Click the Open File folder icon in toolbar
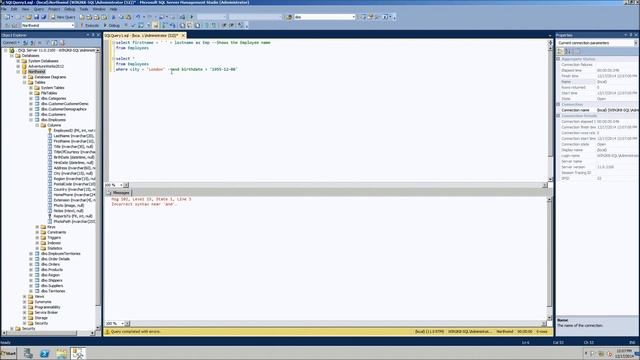 click(x=29, y=17)
